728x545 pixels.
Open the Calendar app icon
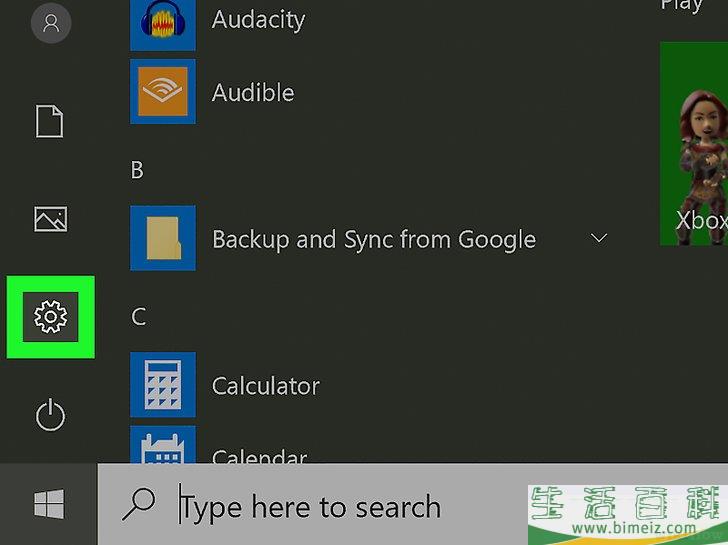click(163, 444)
